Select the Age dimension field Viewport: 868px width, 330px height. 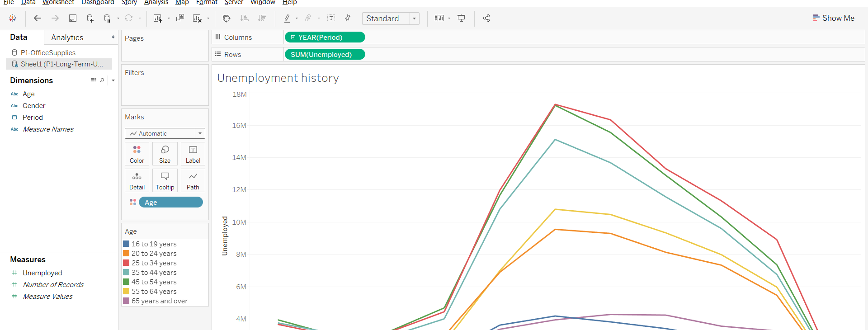tap(28, 94)
